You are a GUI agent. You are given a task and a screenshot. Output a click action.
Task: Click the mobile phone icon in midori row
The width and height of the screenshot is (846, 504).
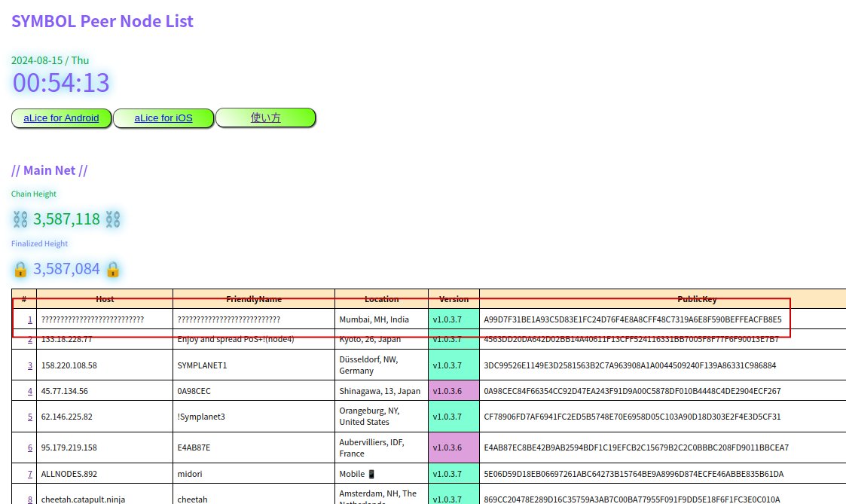pos(371,474)
